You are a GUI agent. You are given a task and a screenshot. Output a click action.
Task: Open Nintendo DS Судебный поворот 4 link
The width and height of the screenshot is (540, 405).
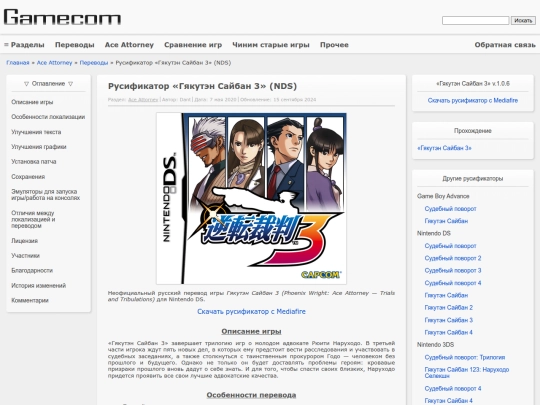[x=453, y=283]
